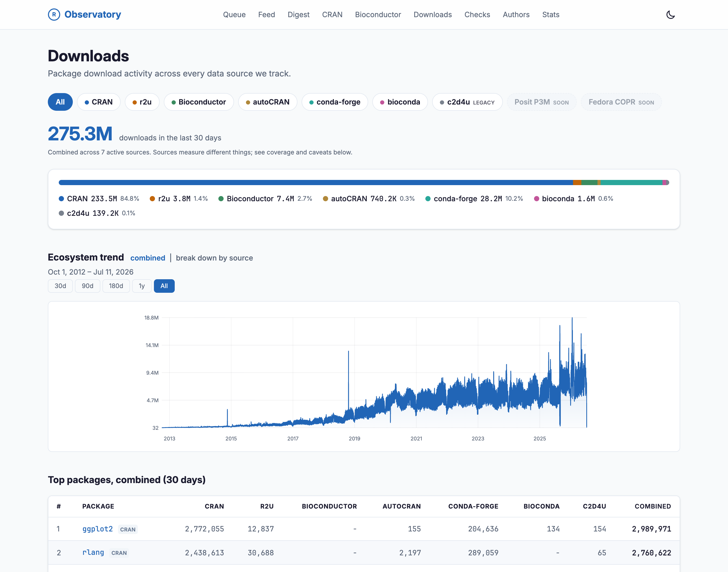Screen dimensions: 728x572
Task: Click the COMBINED column header
Action: click(653, 506)
